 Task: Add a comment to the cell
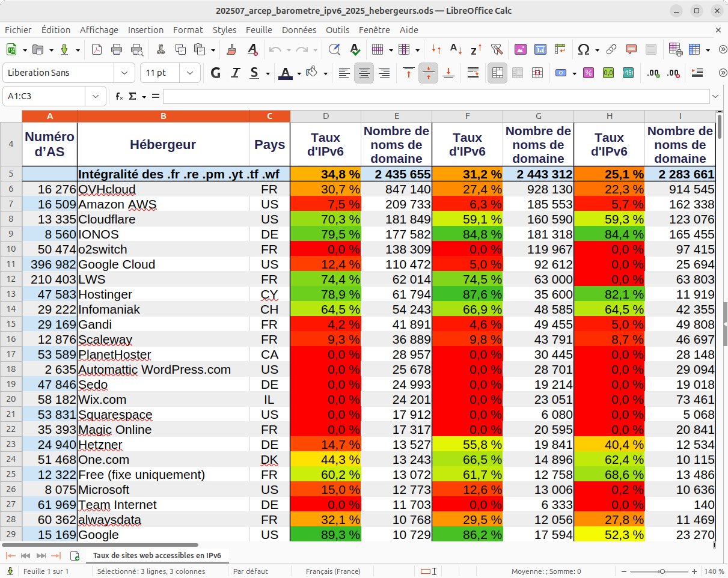(631, 50)
